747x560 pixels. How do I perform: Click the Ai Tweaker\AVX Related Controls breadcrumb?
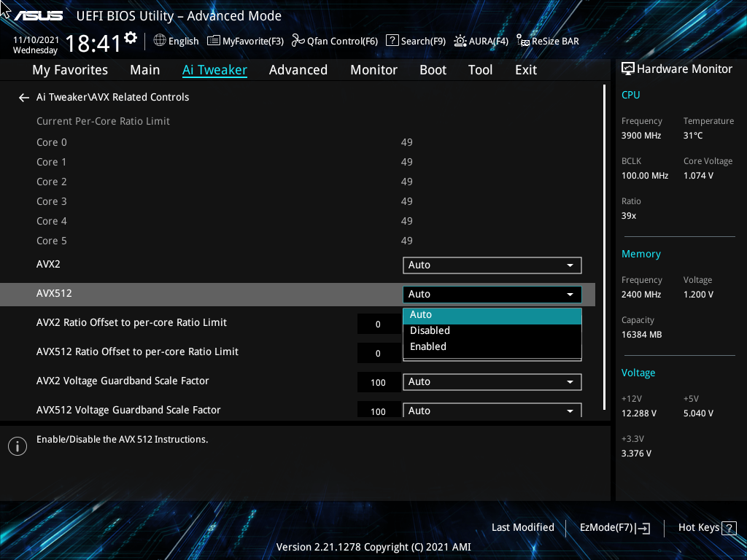coord(113,97)
